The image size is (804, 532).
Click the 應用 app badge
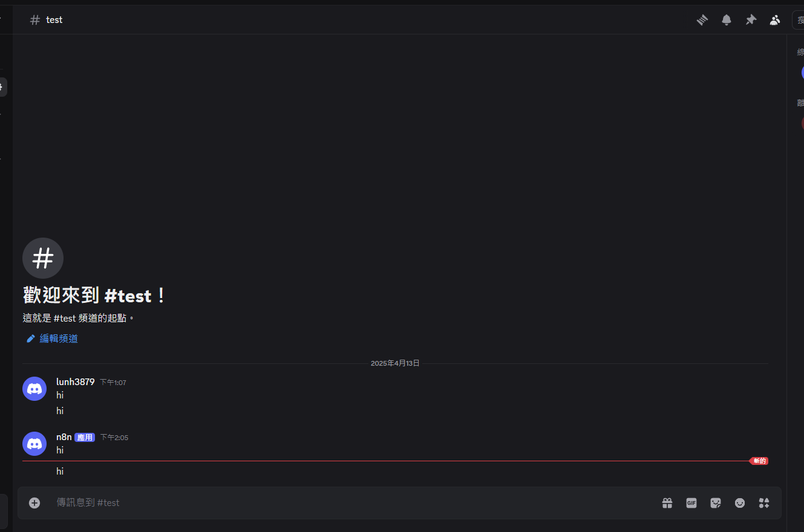click(x=85, y=437)
